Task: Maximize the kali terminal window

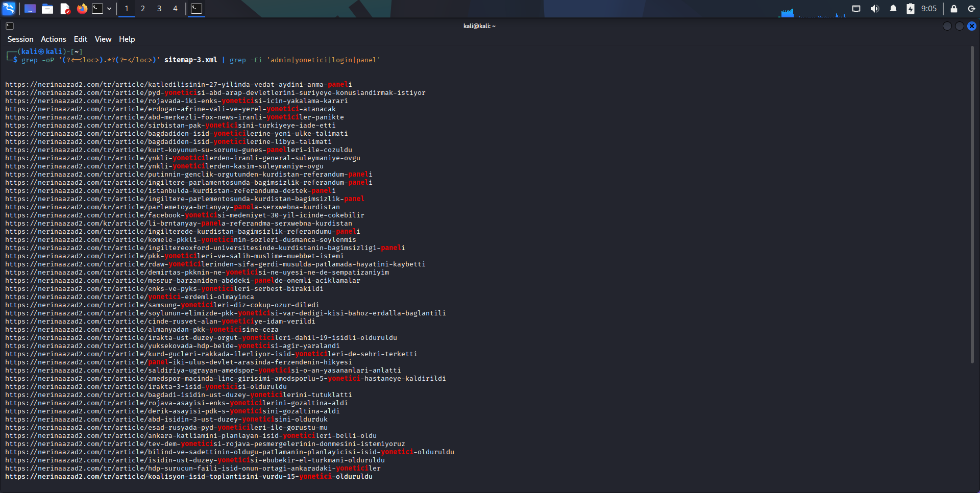Action: click(x=960, y=26)
